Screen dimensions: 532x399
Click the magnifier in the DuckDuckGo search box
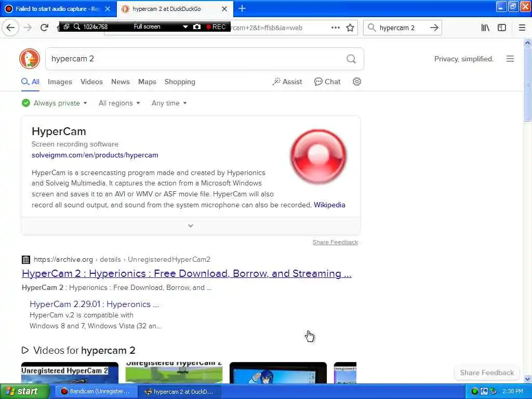[x=351, y=59]
